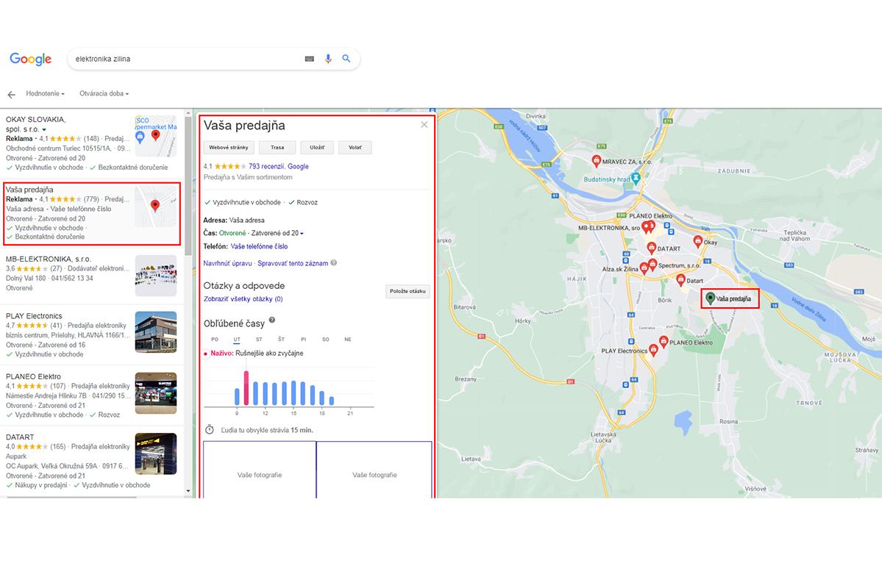The image size is (882, 588).
Task: Click Vaše telefónne číslo link
Action: pyautogui.click(x=259, y=246)
